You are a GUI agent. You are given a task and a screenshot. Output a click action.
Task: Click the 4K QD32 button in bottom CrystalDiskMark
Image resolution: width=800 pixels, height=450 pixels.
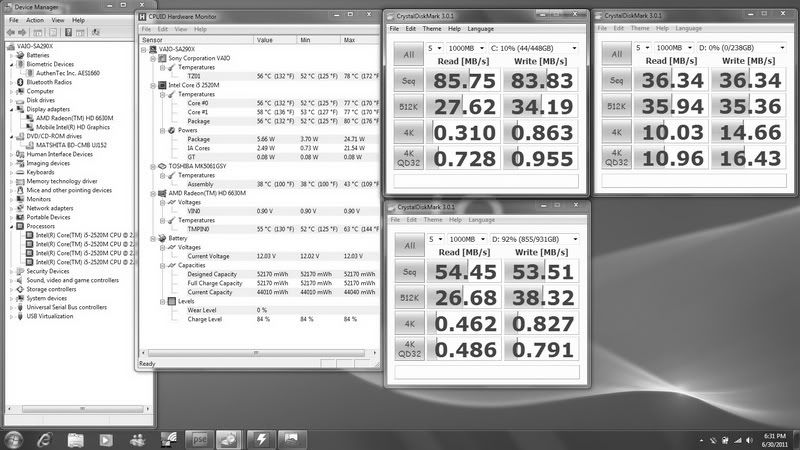coord(406,352)
